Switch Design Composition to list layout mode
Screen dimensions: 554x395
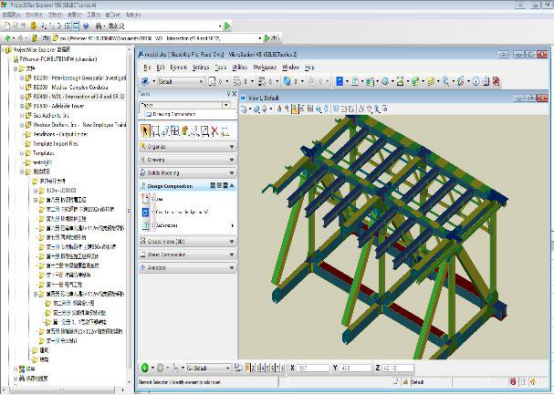[x=219, y=185]
